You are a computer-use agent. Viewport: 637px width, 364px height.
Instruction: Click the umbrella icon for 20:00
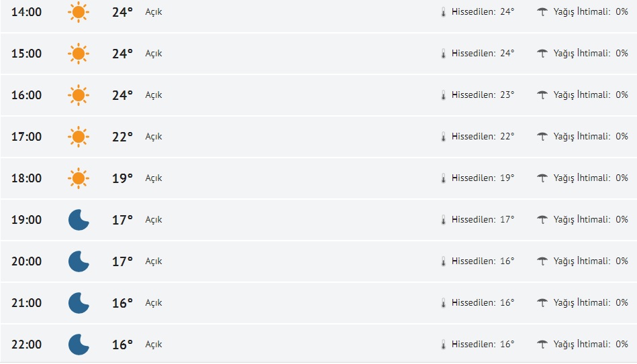click(x=542, y=261)
